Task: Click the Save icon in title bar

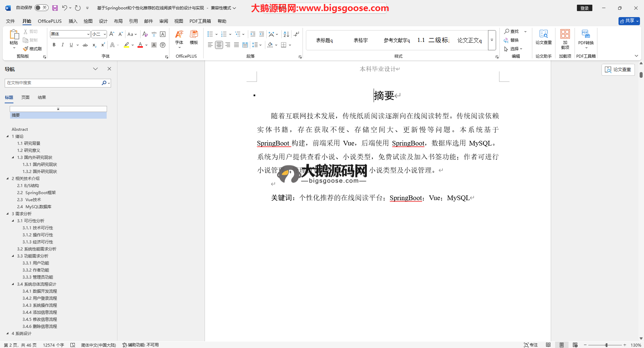Action: click(55, 8)
